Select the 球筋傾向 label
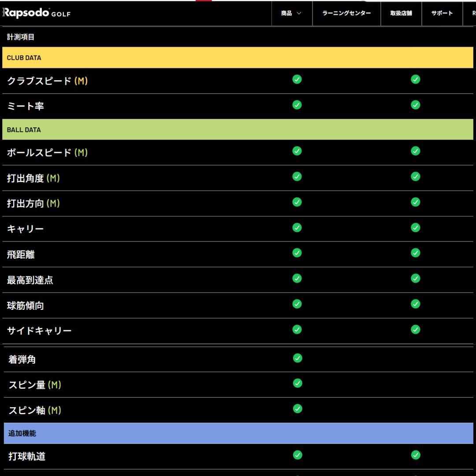This screenshot has height=476, width=476. [26, 305]
